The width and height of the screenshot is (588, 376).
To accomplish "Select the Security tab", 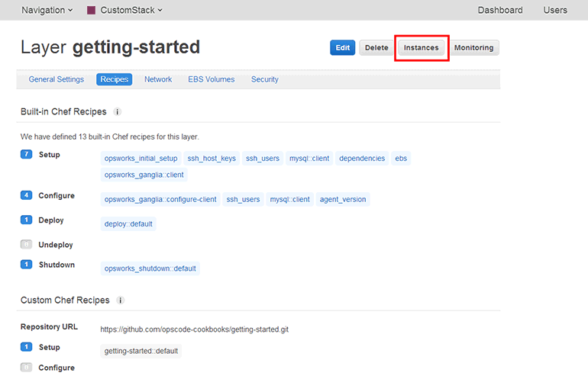I will (265, 79).
